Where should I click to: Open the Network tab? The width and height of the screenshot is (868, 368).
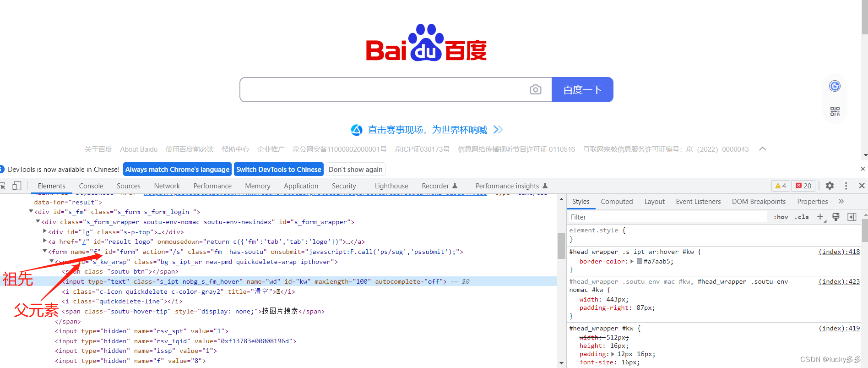pos(167,186)
